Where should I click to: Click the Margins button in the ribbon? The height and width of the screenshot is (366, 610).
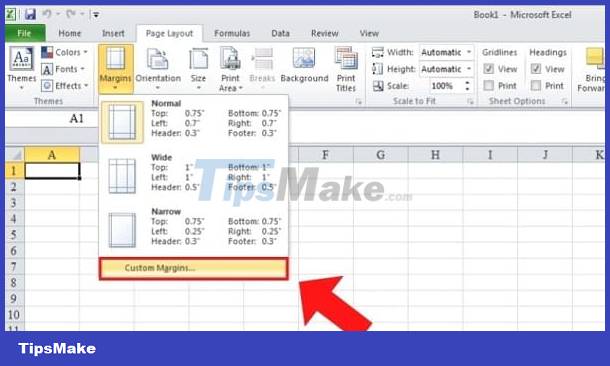116,69
